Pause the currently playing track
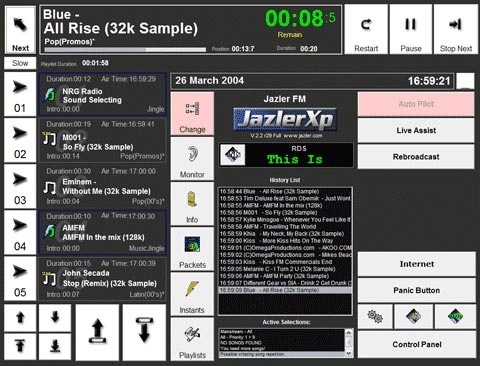The height and width of the screenshot is (366, 480). 411,29
